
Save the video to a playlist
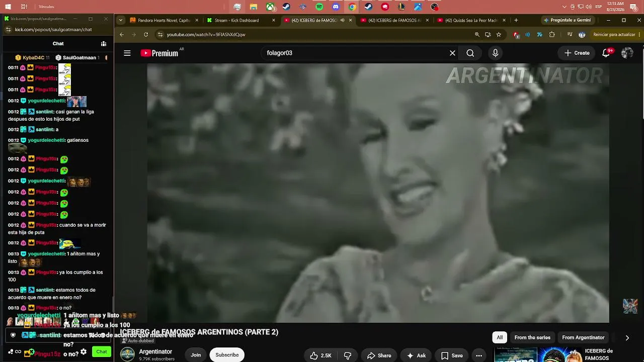pos(452,355)
